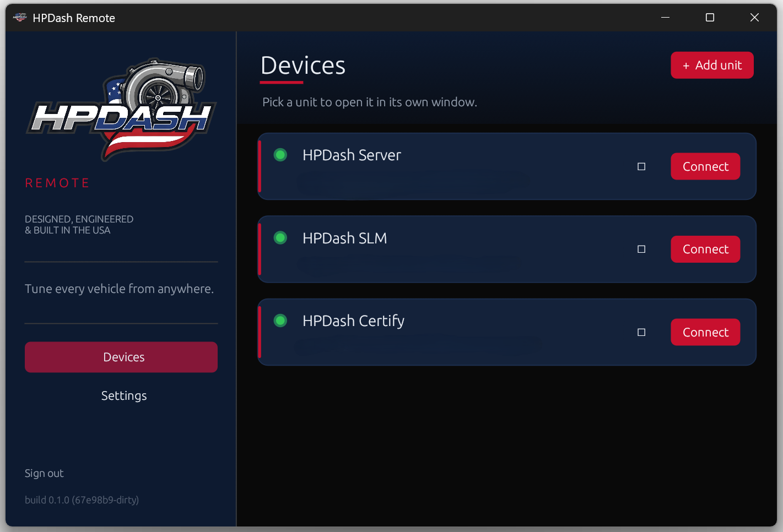
Task: Click the HPDash Remote title bar icon
Action: (20, 18)
